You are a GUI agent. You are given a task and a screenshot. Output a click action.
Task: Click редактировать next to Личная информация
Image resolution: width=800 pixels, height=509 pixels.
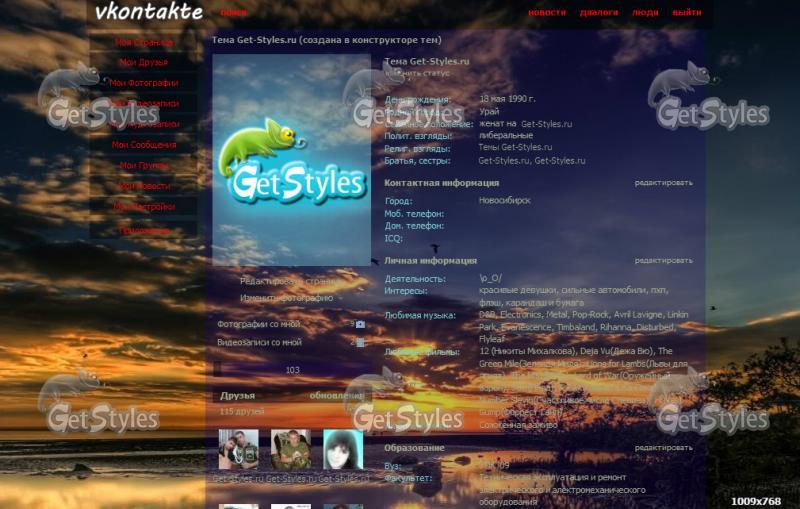pyautogui.click(x=664, y=261)
